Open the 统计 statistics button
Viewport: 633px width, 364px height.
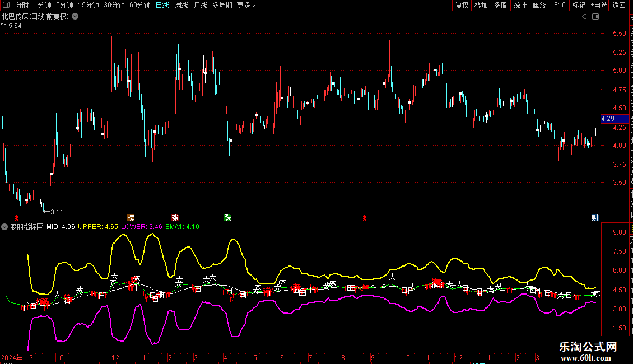(520, 5)
